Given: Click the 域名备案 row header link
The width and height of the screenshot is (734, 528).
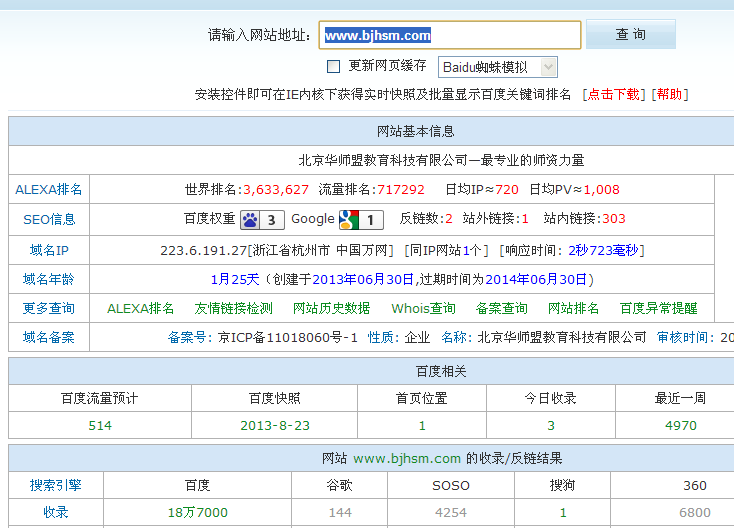Looking at the screenshot, I should [x=49, y=337].
